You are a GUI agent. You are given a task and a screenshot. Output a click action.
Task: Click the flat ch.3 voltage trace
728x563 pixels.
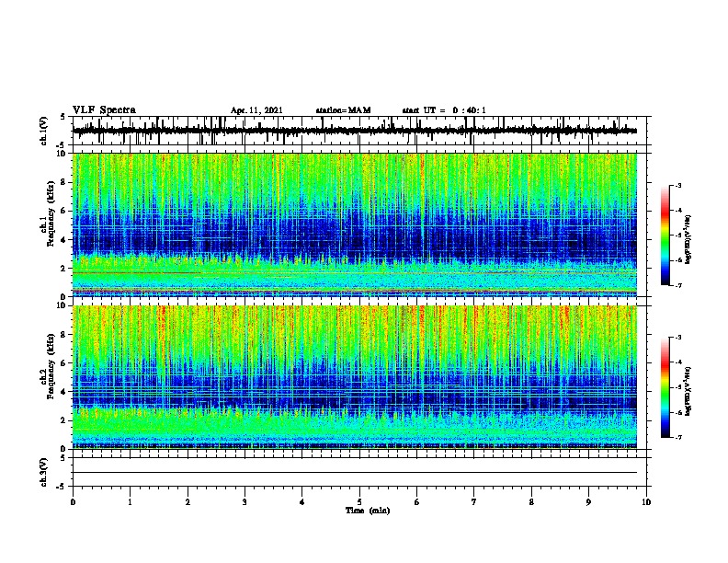(x=355, y=473)
